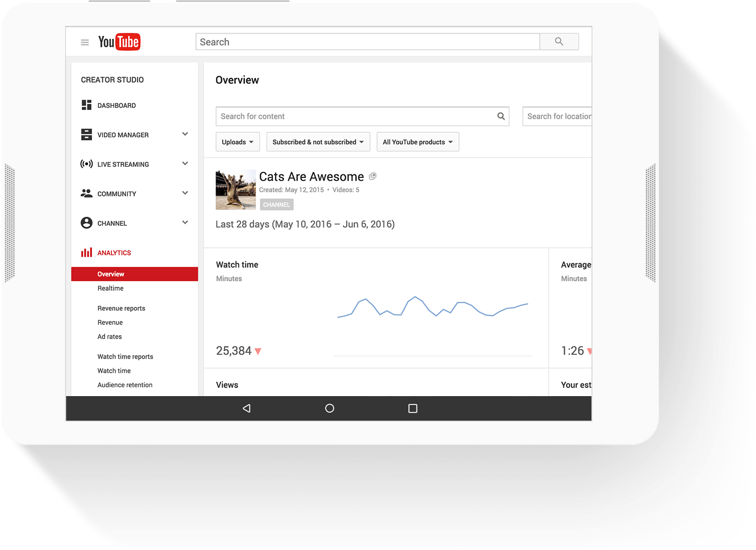The height and width of the screenshot is (550, 756).
Task: Click the content search magnifier icon
Action: (x=501, y=116)
